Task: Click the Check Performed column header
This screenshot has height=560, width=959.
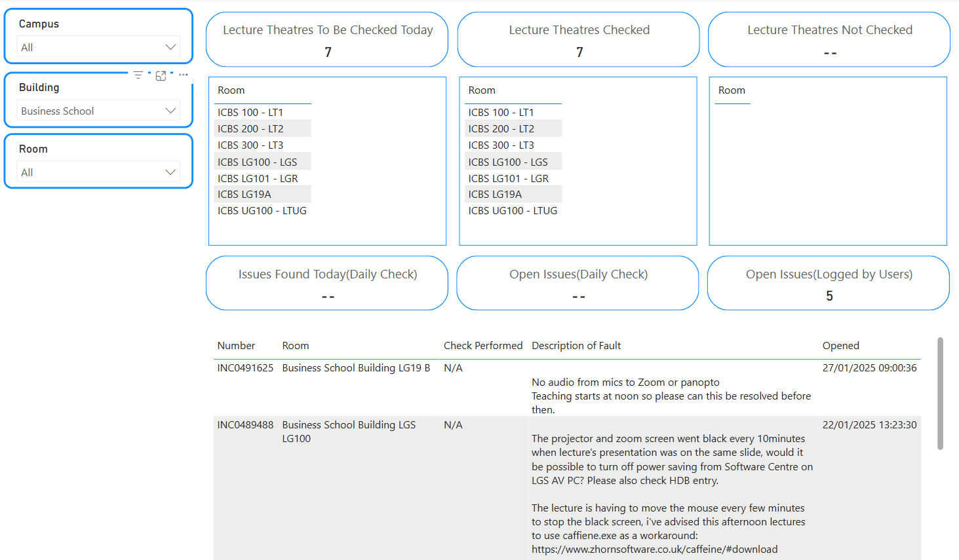Action: click(x=482, y=346)
